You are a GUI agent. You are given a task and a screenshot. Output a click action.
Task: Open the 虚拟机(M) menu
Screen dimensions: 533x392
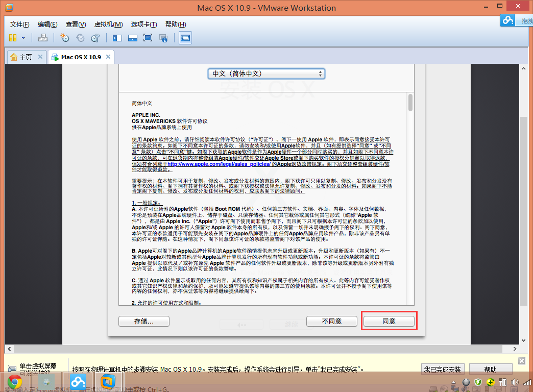[108, 24]
